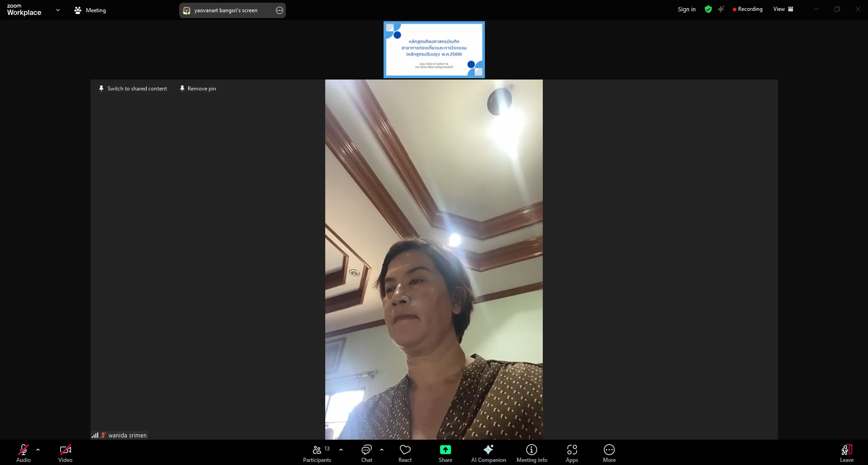Select the Meeting tab

[90, 10]
